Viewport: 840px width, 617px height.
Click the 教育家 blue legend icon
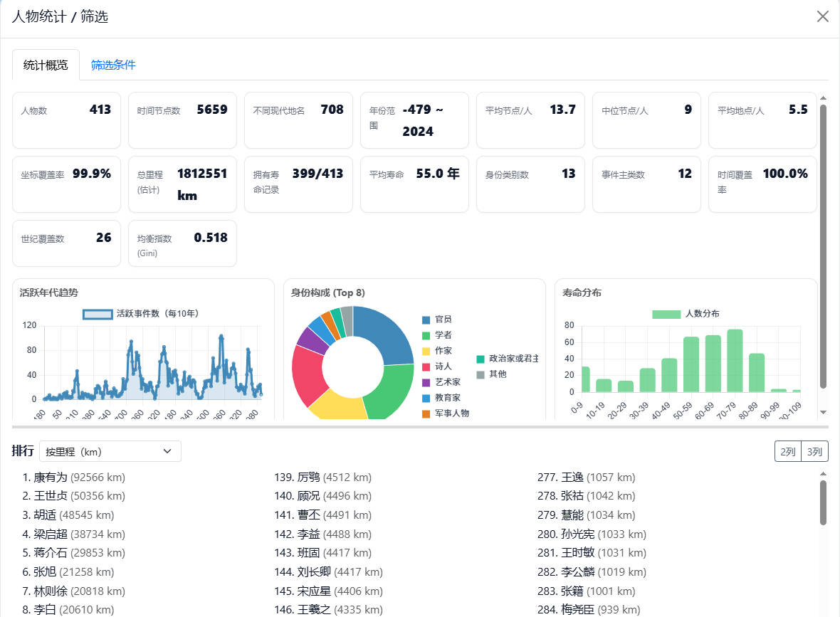(426, 398)
